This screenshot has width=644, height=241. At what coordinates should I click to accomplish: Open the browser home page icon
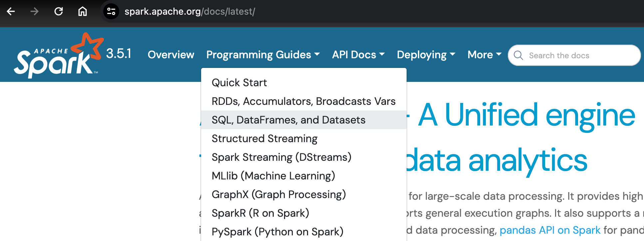pos(83,12)
